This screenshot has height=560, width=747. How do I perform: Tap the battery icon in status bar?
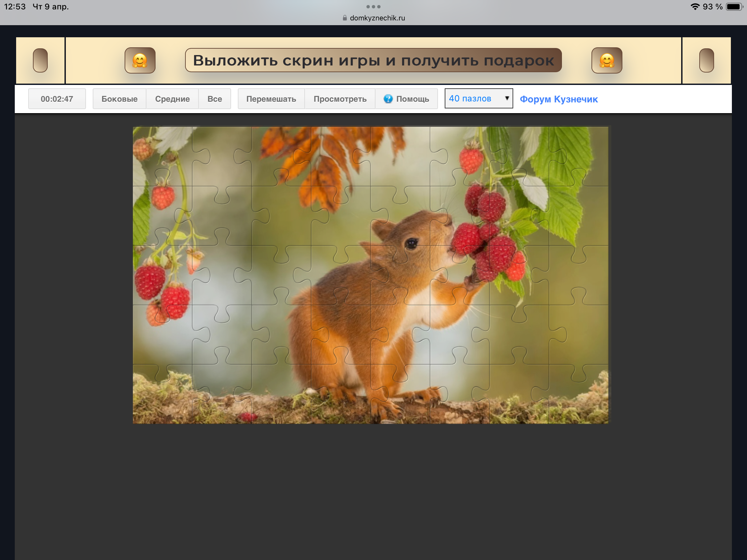pos(734,6)
